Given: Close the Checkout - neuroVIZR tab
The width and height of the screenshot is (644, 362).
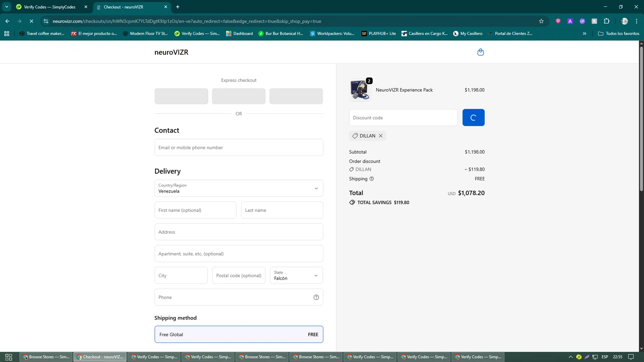Looking at the screenshot, I should (166, 7).
